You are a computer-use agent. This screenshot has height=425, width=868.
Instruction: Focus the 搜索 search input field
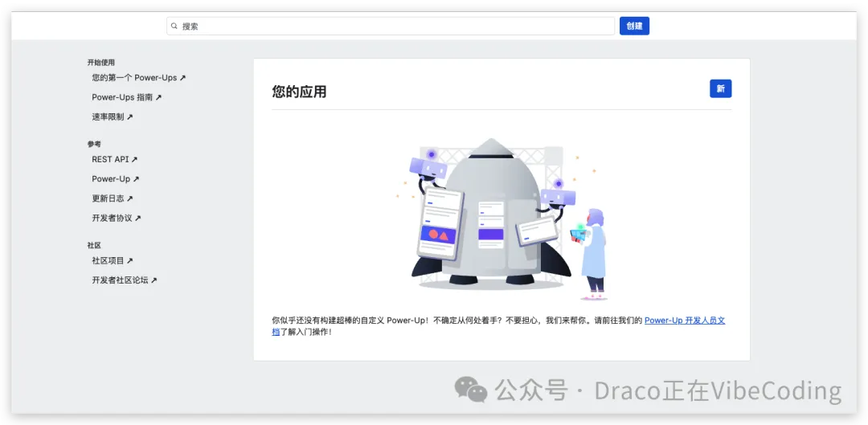point(394,27)
